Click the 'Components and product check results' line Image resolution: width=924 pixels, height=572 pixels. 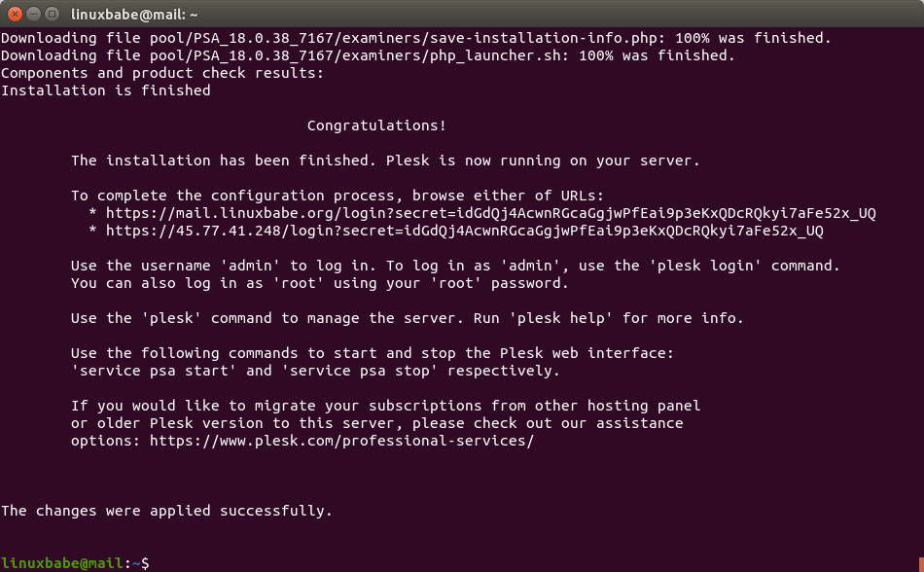(x=161, y=73)
